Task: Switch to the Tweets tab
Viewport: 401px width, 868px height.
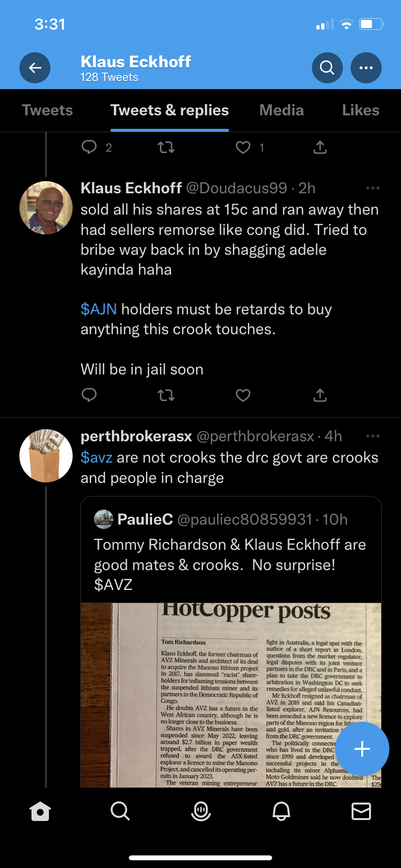Action: pos(47,110)
